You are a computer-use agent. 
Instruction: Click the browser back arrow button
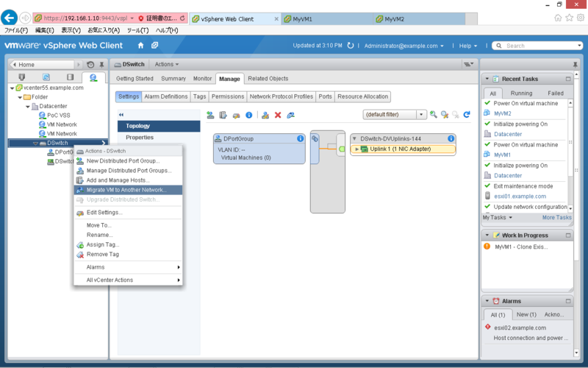pyautogui.click(x=10, y=18)
